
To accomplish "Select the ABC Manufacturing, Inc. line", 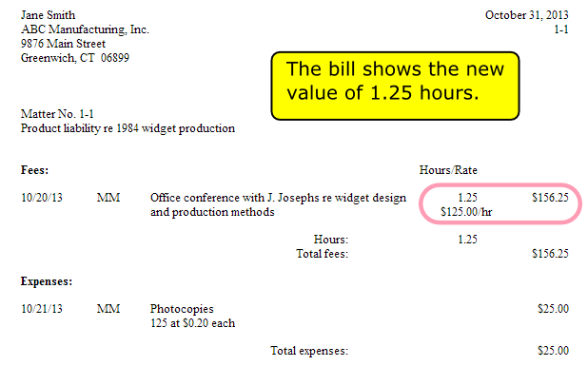I will pyautogui.click(x=85, y=29).
